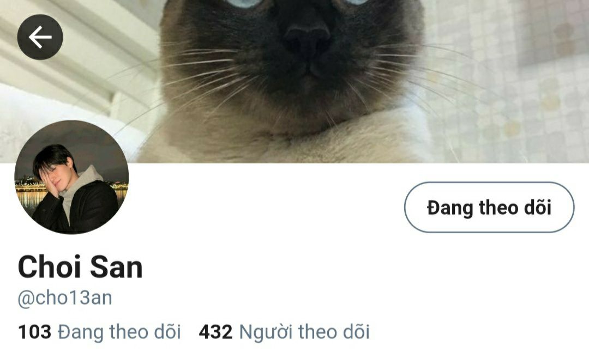
Task: Click the followers stat next to following stat
Action: point(284,332)
